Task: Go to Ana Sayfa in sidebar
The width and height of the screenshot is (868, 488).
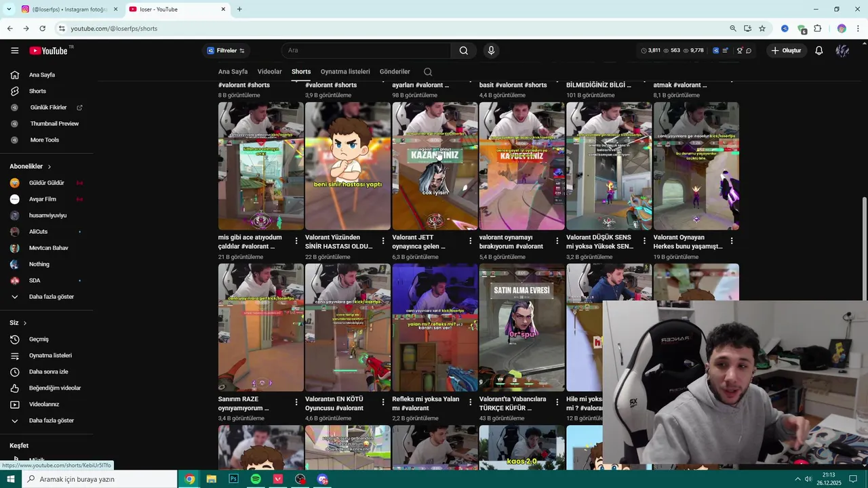Action: [42, 75]
